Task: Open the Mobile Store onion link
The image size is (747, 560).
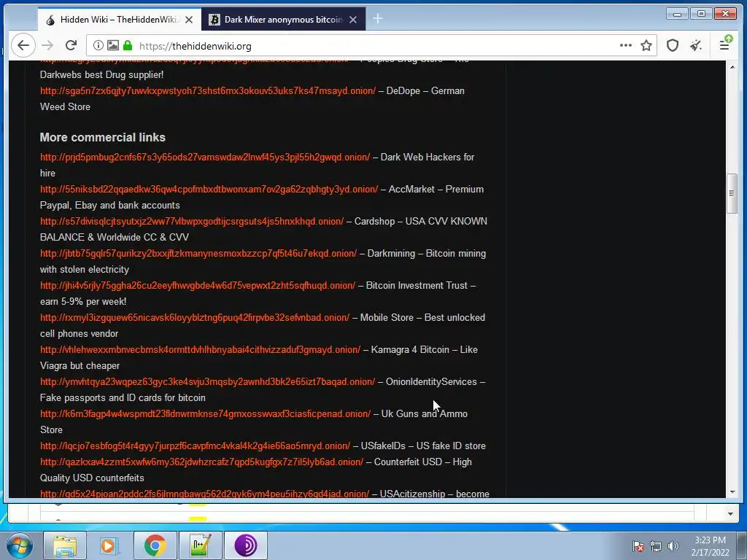Action: click(195, 317)
